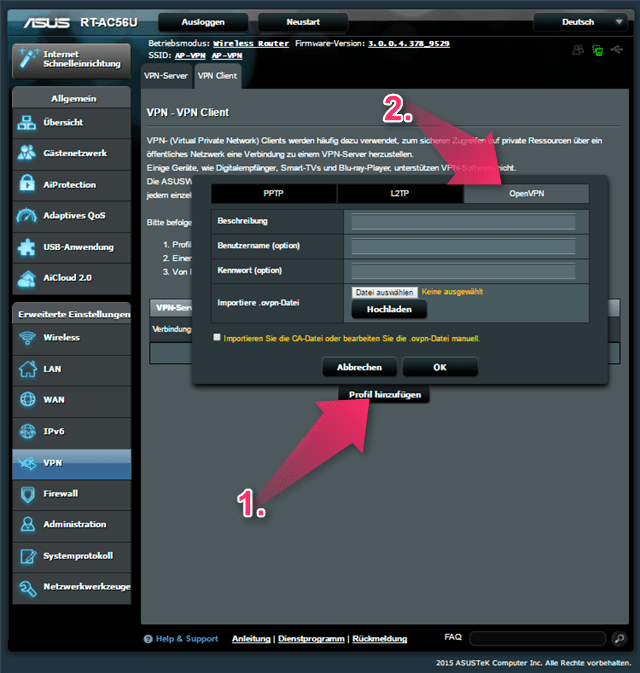Click the Keine ausgewählt file status text

452,292
